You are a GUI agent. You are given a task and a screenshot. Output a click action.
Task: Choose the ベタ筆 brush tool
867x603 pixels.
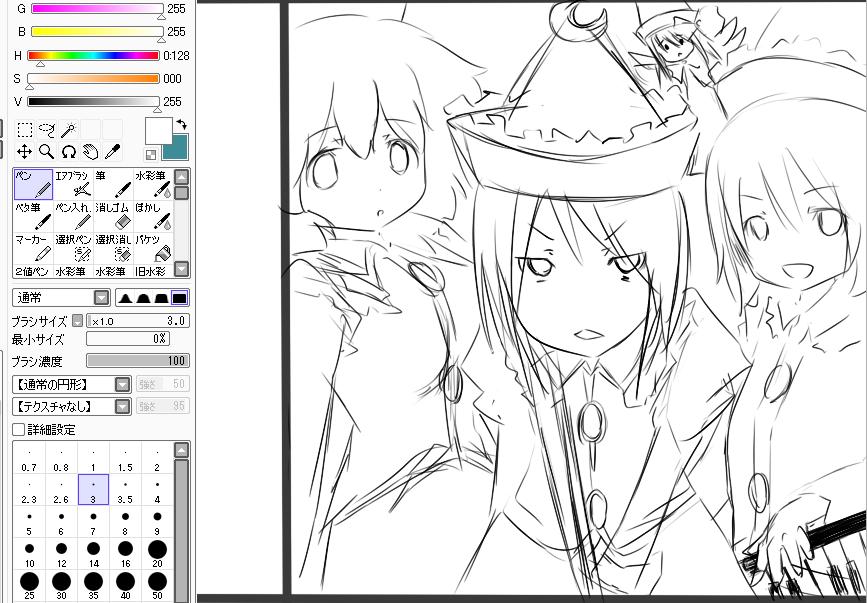pyautogui.click(x=33, y=217)
